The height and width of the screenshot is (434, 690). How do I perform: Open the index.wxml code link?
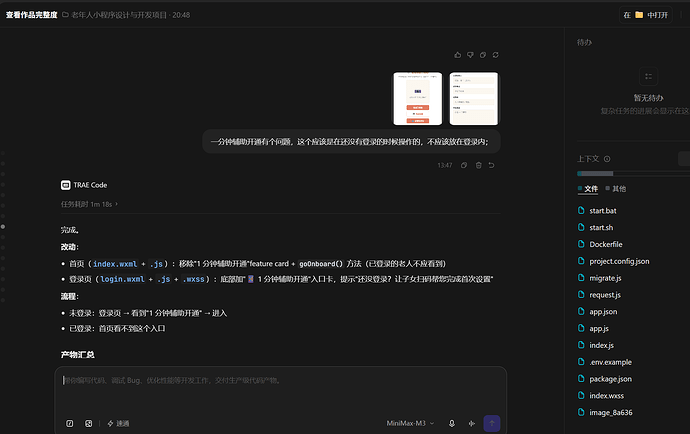coord(115,264)
